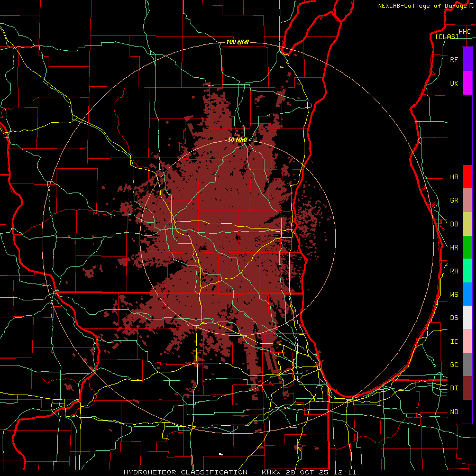Click the WS blue legend swatch
This screenshot has width=476, height=476.
(467, 294)
